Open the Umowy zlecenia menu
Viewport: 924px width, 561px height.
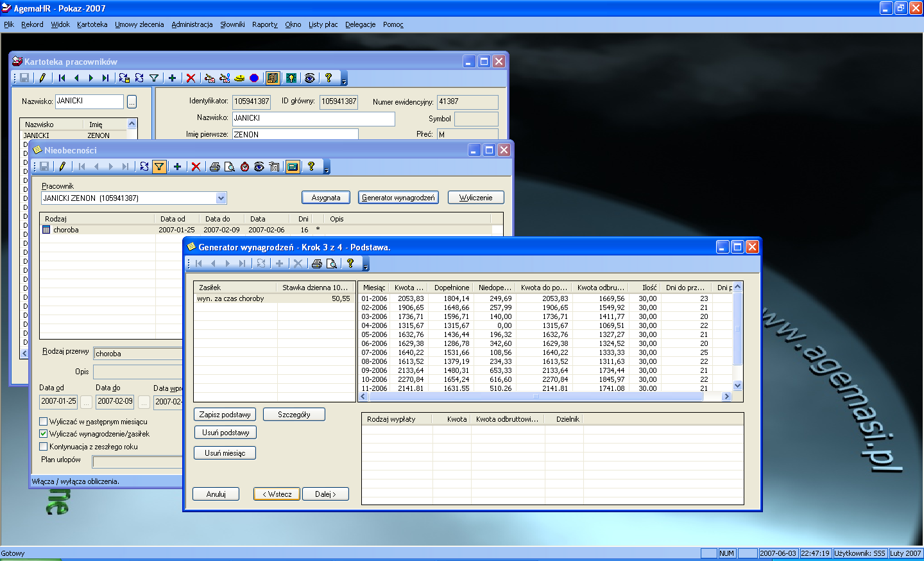[x=139, y=24]
